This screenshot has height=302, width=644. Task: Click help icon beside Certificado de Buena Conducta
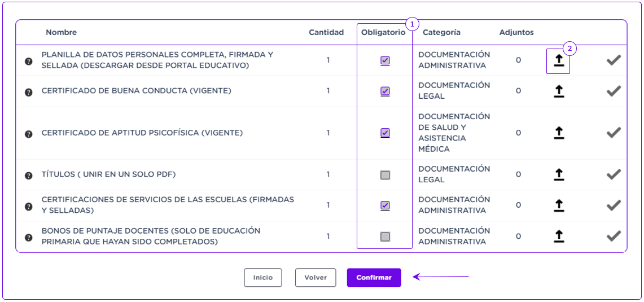click(29, 91)
